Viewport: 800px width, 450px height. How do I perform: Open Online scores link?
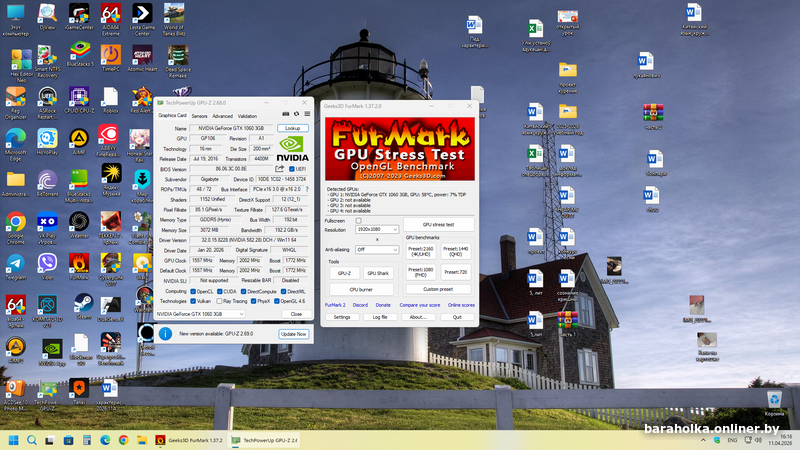461,305
